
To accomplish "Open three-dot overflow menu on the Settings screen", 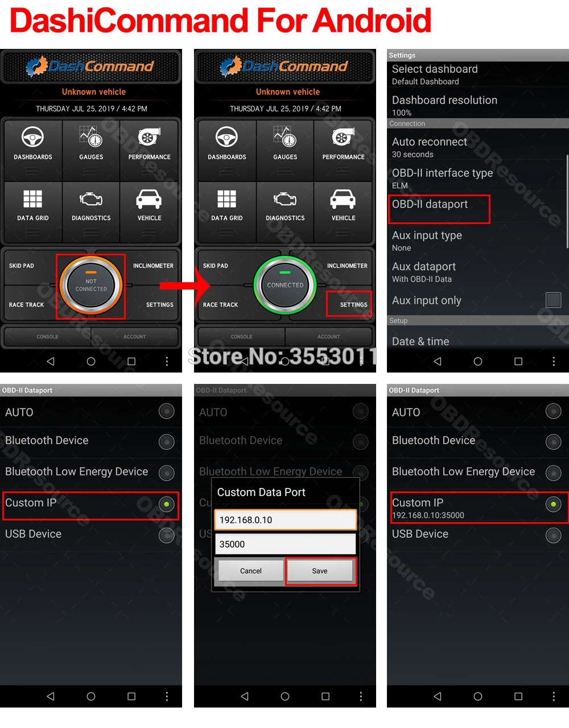I will pos(554,361).
